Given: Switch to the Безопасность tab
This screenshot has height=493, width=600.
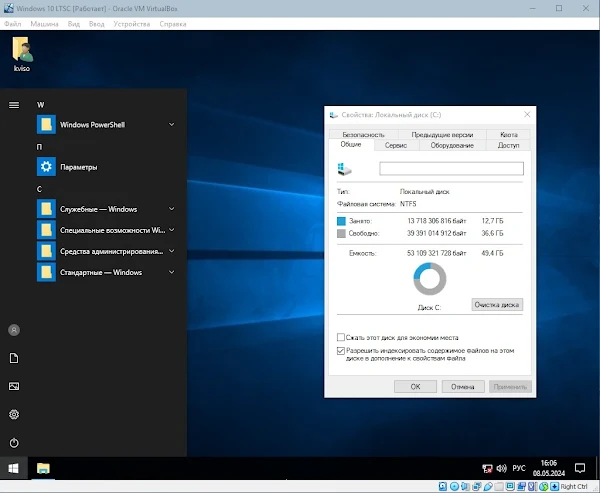Looking at the screenshot, I should click(363, 134).
